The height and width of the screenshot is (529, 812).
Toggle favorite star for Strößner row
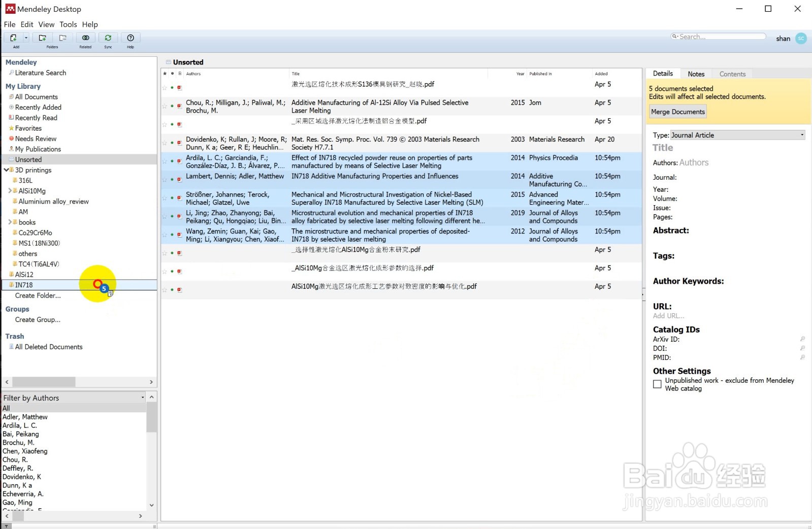(165, 198)
